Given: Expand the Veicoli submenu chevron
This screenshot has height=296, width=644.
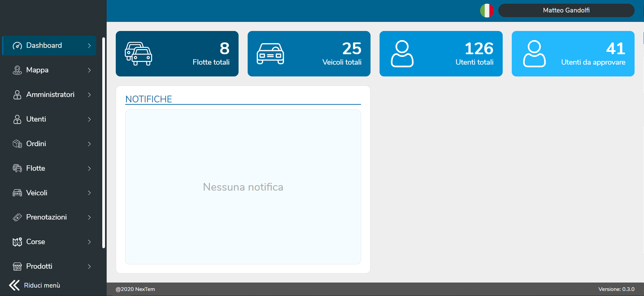Looking at the screenshot, I should (90, 193).
